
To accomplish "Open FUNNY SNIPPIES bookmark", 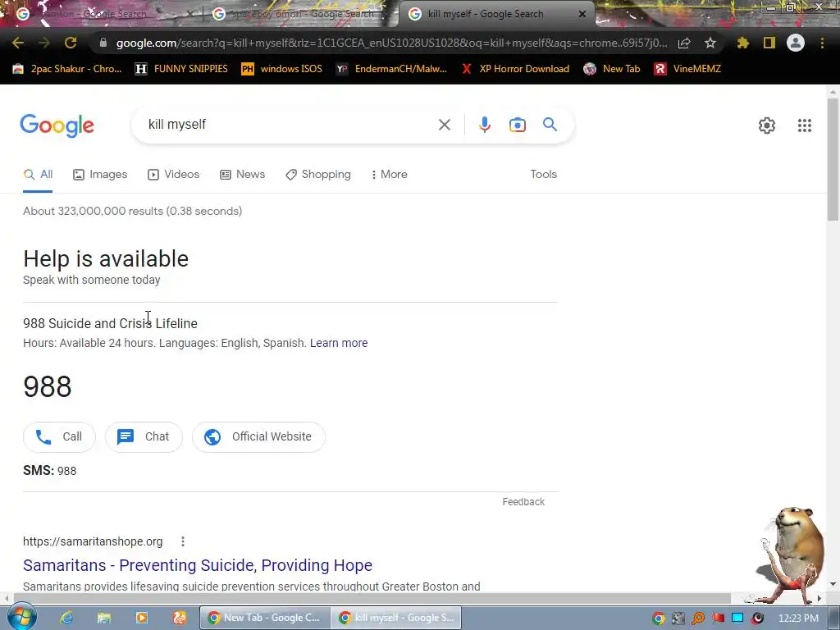I will [181, 69].
